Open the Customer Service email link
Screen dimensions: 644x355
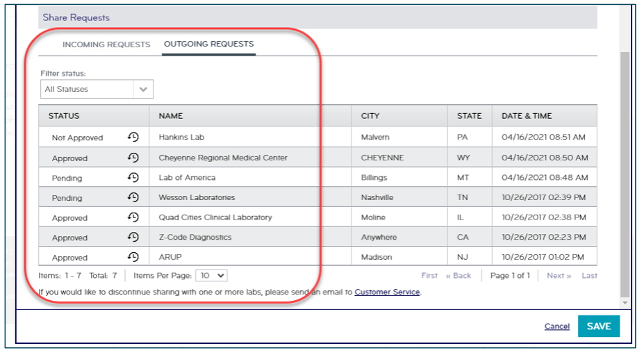point(387,292)
